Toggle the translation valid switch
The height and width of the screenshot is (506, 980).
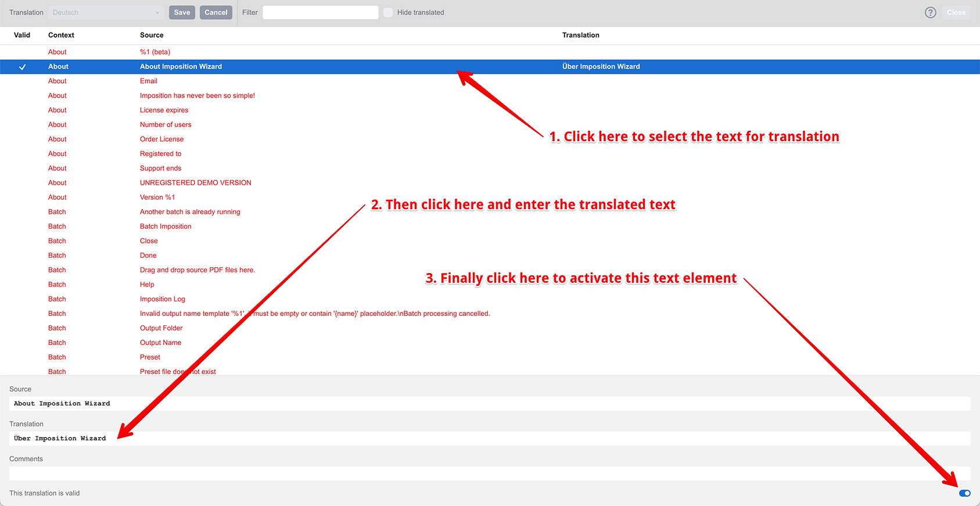point(965,493)
